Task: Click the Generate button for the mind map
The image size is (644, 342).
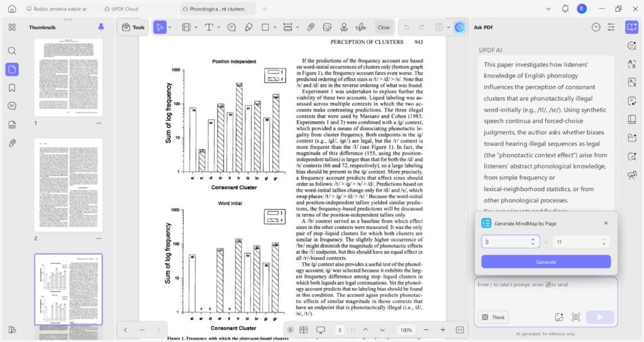Action: click(545, 262)
